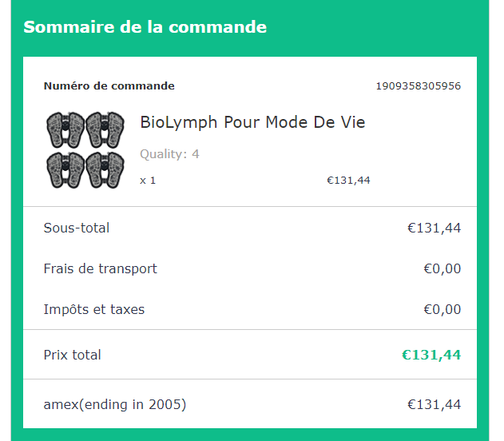Click the top-left foot pad in product image
The image size is (504, 441).
tap(65, 128)
